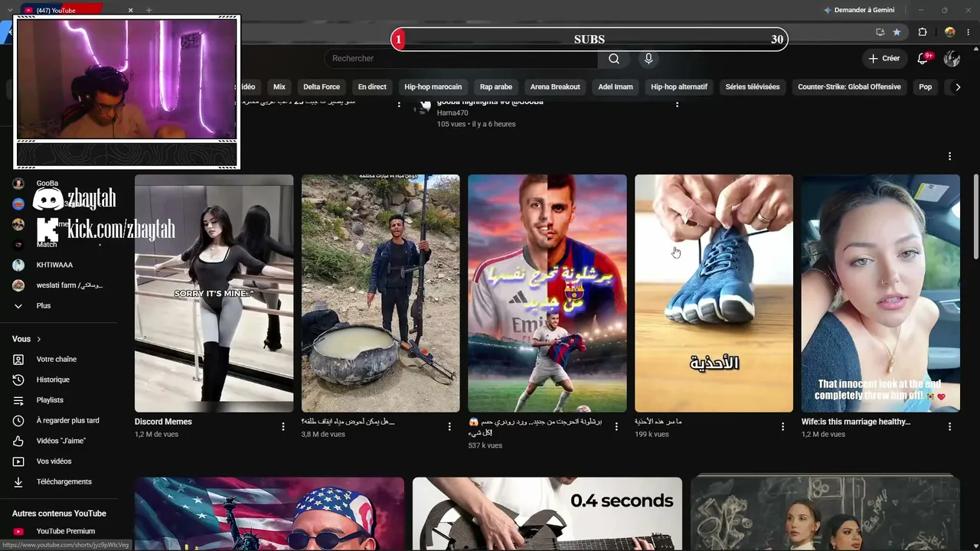Open the Hama470 channel link

point(453,112)
